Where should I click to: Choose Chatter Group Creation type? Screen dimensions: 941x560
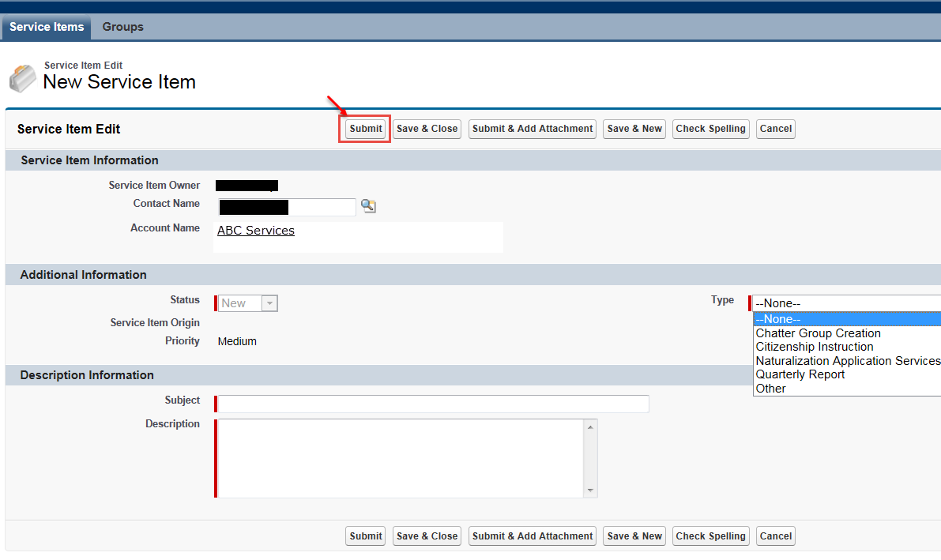pyautogui.click(x=847, y=333)
